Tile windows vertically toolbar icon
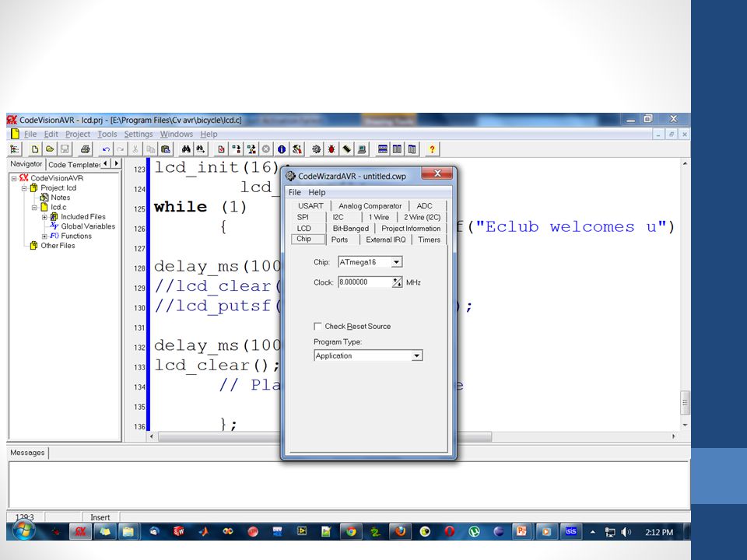 398,149
